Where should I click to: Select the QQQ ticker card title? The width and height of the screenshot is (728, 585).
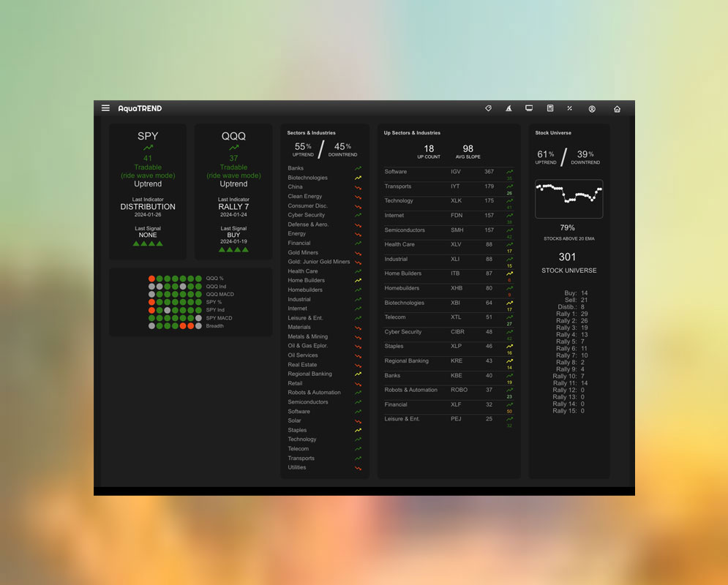233,136
